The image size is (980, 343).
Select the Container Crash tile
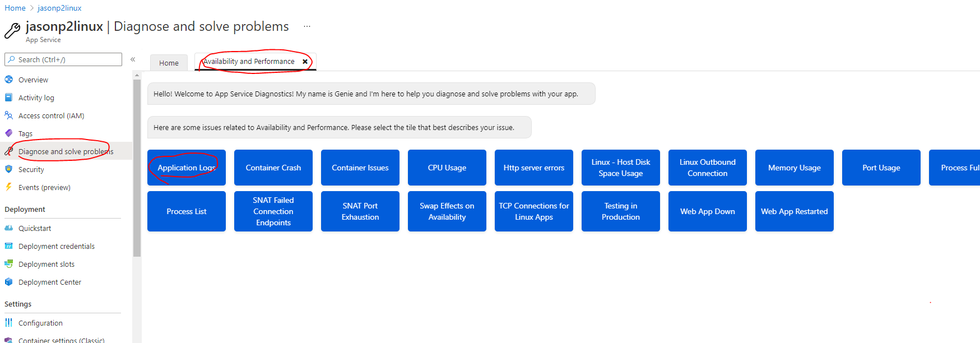[x=273, y=168]
